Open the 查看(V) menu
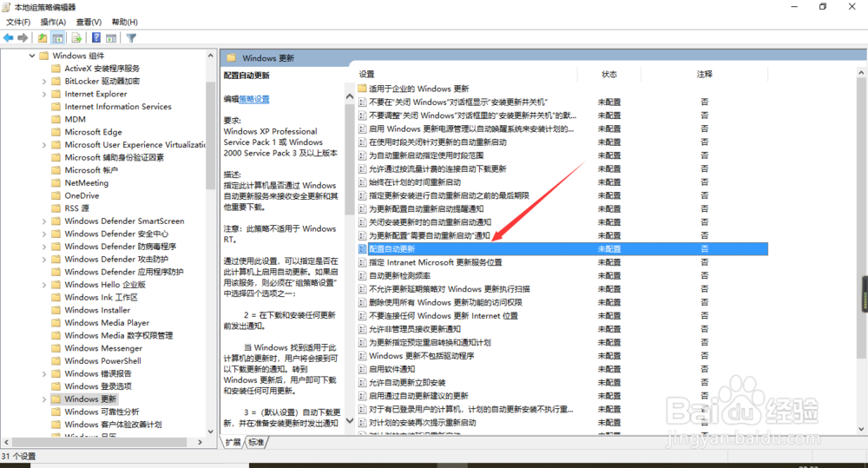 89,23
